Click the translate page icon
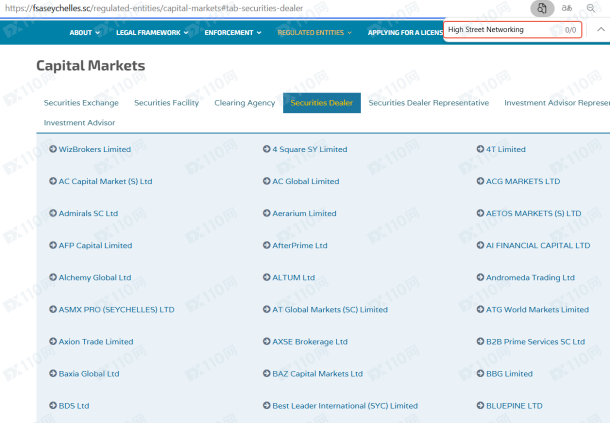 566,8
